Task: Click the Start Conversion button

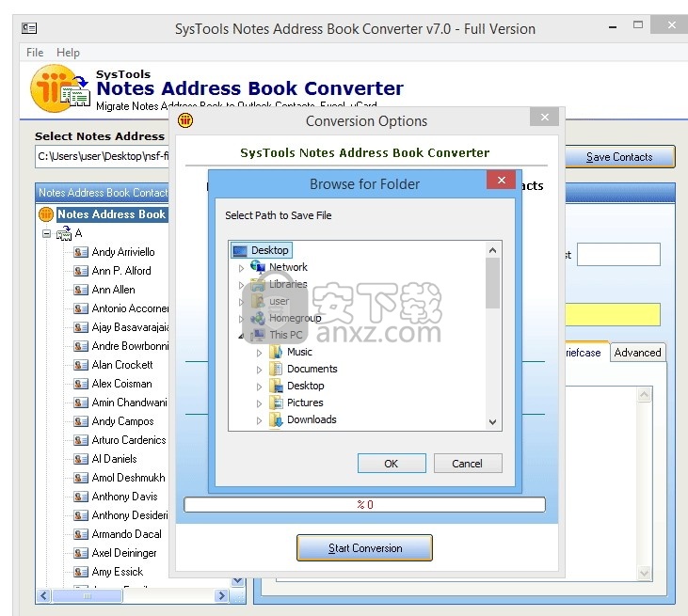Action: (x=364, y=548)
